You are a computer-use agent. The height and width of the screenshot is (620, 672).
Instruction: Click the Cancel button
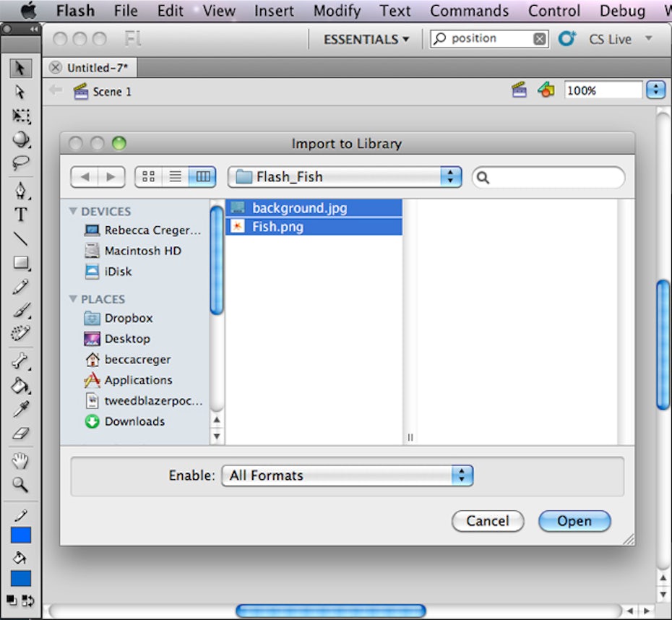coord(487,521)
